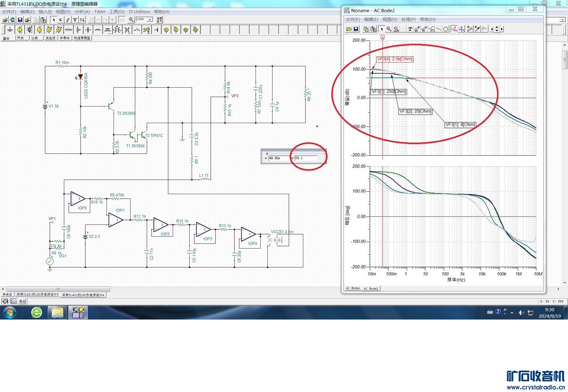Switch to the AC Bode1 tab
Image resolution: width=568 pixels, height=392 pixels.
pyautogui.click(x=353, y=288)
